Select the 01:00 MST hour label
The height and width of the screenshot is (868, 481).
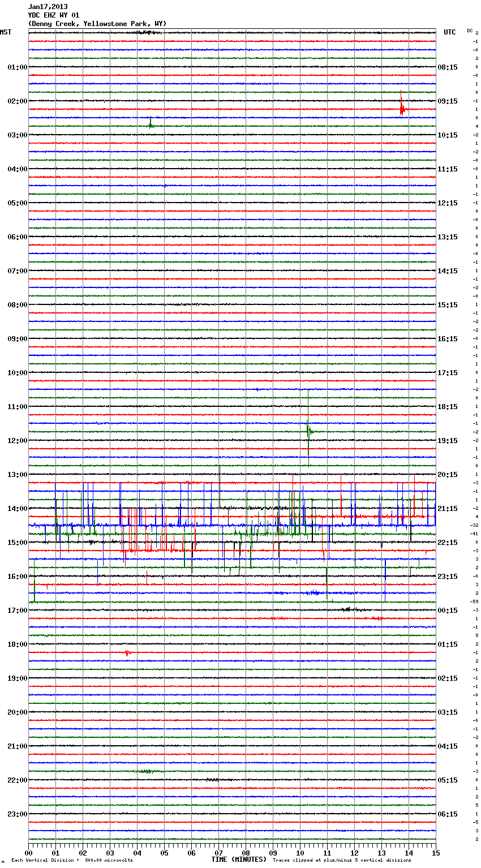point(17,67)
